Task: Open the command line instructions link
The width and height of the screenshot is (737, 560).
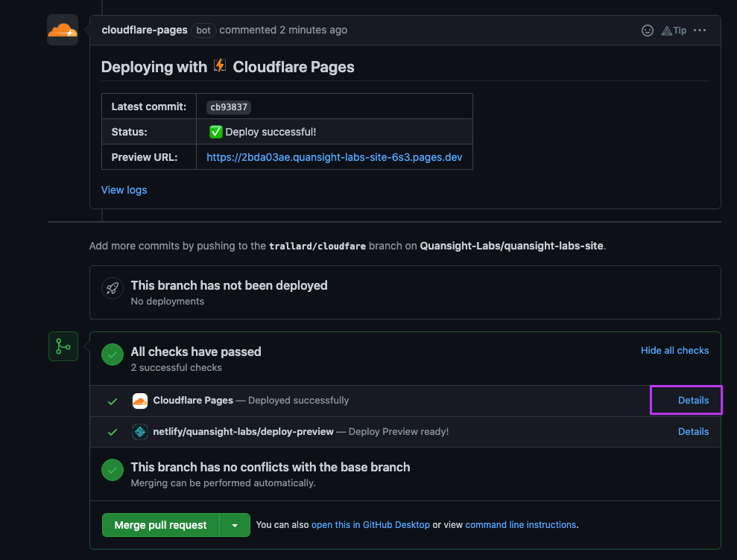Action: tap(520, 525)
